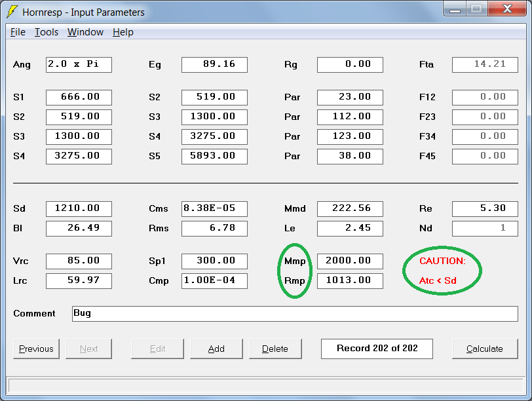Select the F23 field

pyautogui.click(x=485, y=117)
